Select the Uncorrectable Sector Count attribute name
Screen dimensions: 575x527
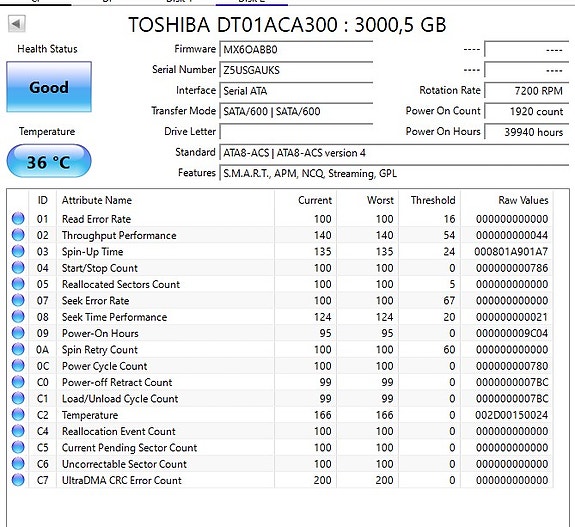point(124,464)
